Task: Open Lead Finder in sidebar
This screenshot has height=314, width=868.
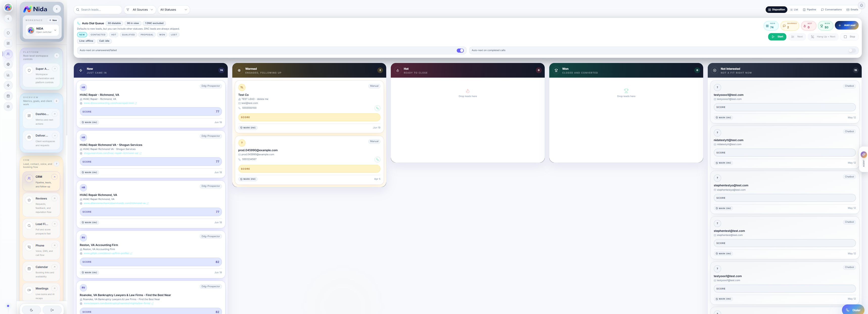Action: (x=41, y=229)
